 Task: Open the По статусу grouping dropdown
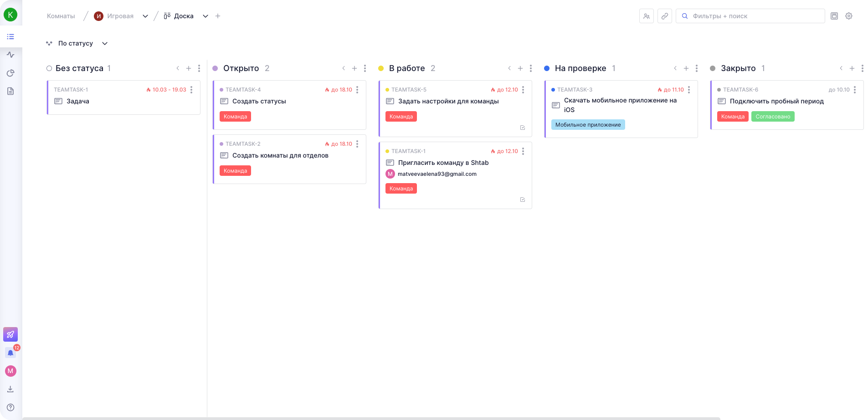[x=77, y=43]
